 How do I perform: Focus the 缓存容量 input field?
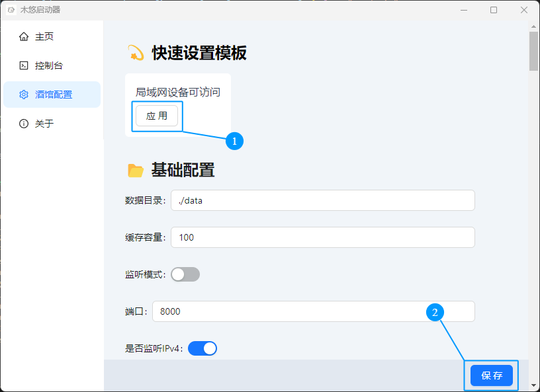point(322,237)
